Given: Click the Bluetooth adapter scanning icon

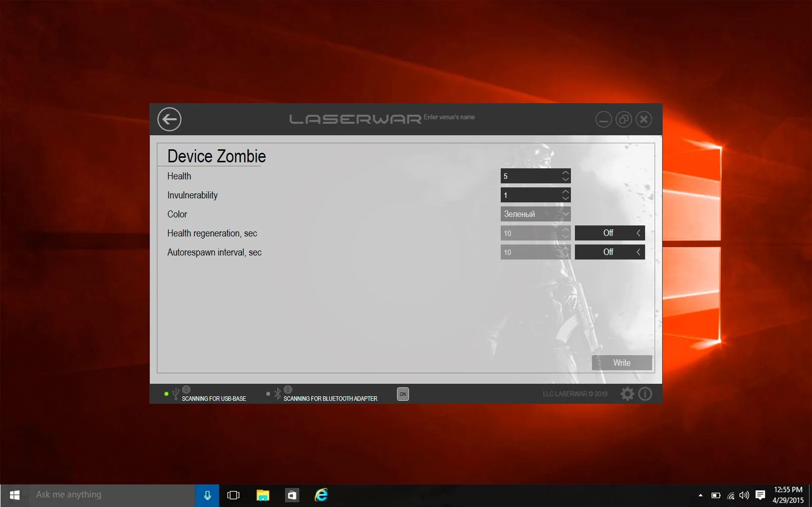Looking at the screenshot, I should tap(277, 394).
